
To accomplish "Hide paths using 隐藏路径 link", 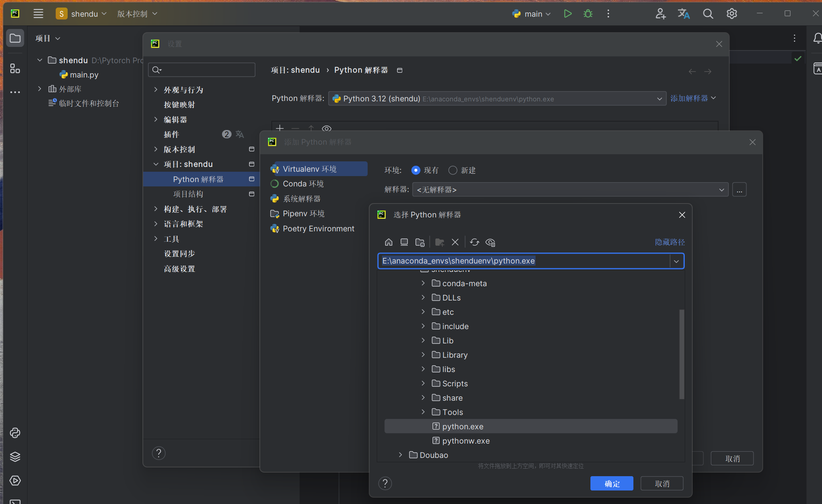I will tap(670, 242).
